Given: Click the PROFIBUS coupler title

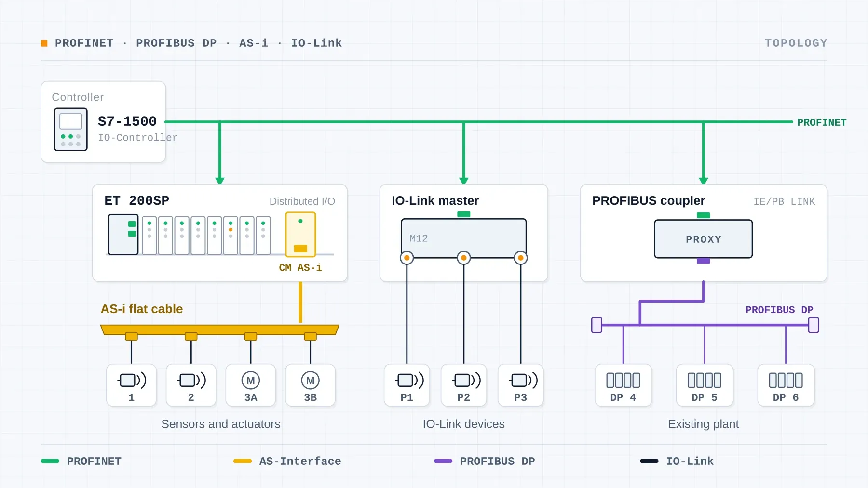Looking at the screenshot, I should coord(649,200).
